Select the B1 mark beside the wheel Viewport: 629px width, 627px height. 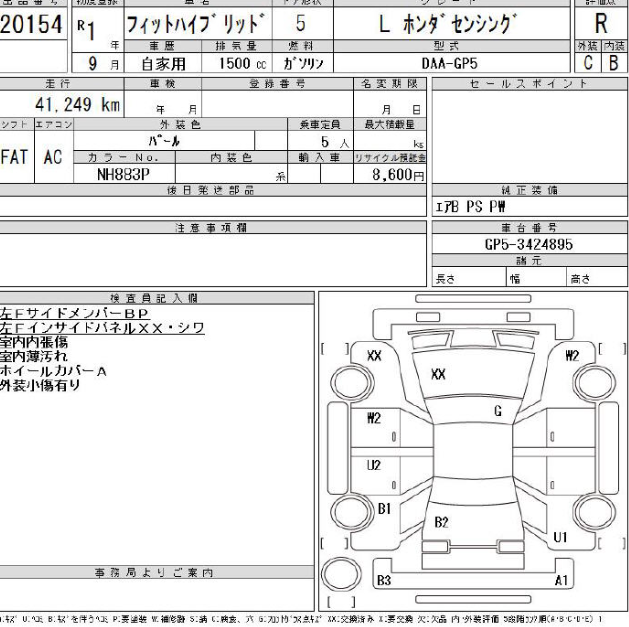382,507
